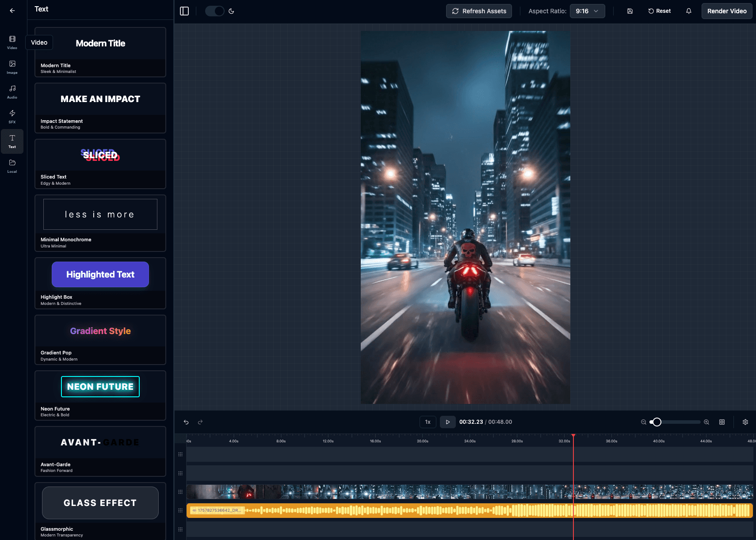Switch to the Text tab
This screenshot has width=756, height=540.
click(12, 141)
